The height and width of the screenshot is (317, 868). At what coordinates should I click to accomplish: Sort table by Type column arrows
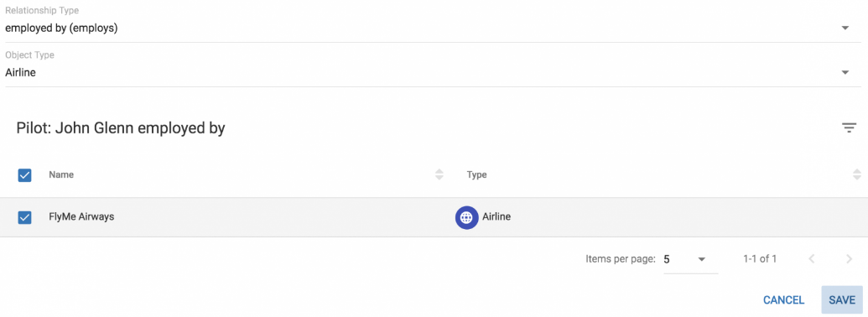pos(857,174)
